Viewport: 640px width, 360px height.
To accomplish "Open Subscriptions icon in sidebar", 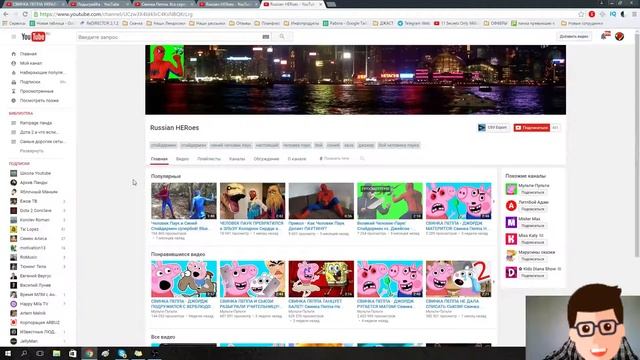I will click(x=13, y=82).
